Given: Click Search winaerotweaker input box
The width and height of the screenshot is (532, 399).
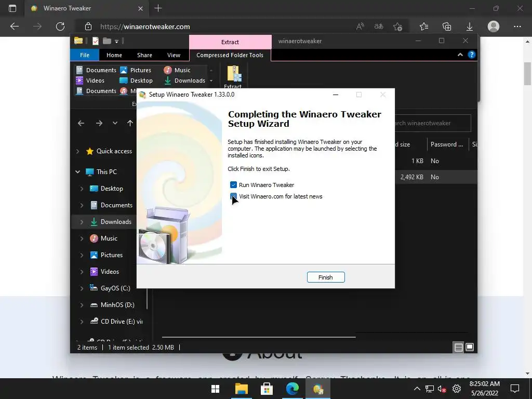Looking at the screenshot, I should click(433, 123).
